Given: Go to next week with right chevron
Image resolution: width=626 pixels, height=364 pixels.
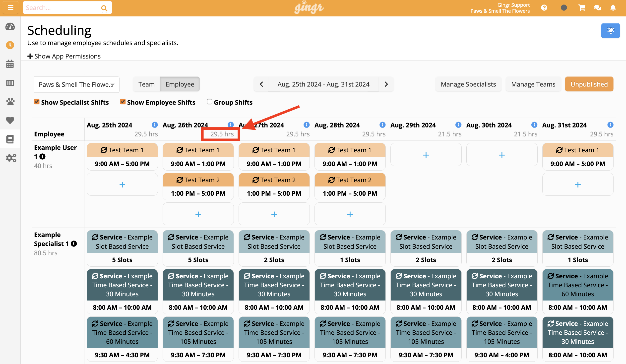Looking at the screenshot, I should [386, 84].
